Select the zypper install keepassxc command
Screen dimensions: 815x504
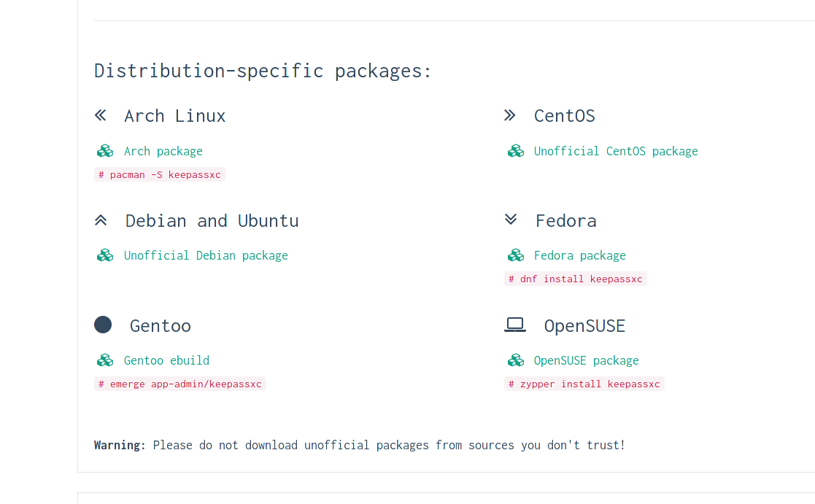[584, 383]
